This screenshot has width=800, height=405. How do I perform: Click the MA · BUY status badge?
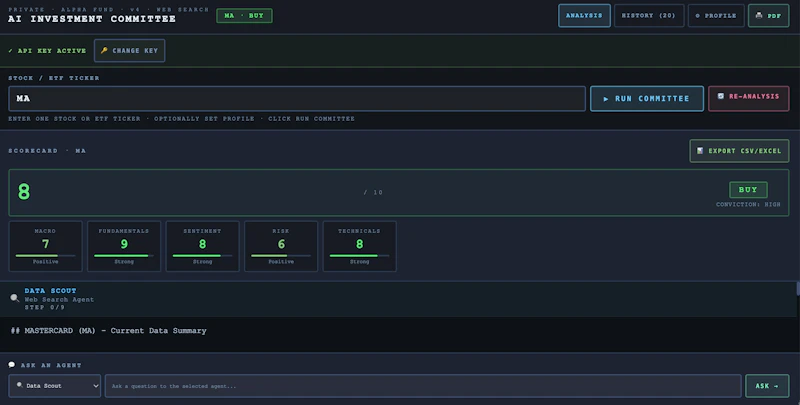244,16
